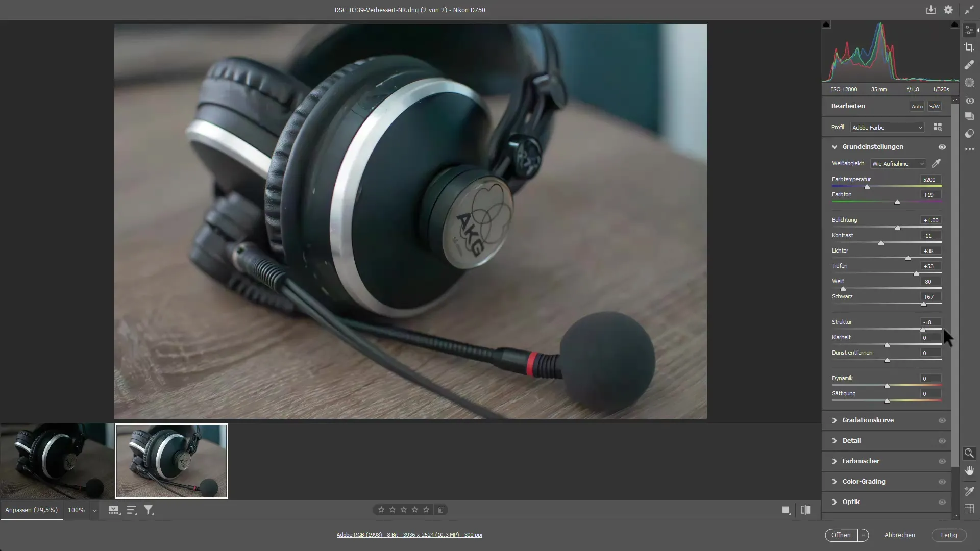Adjust the Sättigung slider handle
This screenshot has width=980, height=551.
click(887, 401)
